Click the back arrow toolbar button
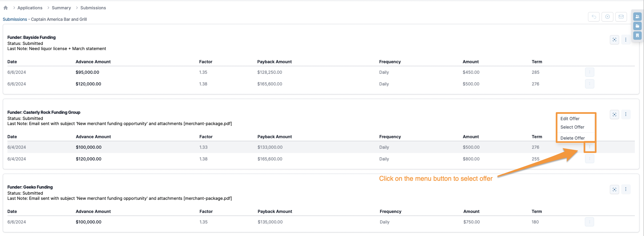The image size is (644, 236). (x=594, y=17)
